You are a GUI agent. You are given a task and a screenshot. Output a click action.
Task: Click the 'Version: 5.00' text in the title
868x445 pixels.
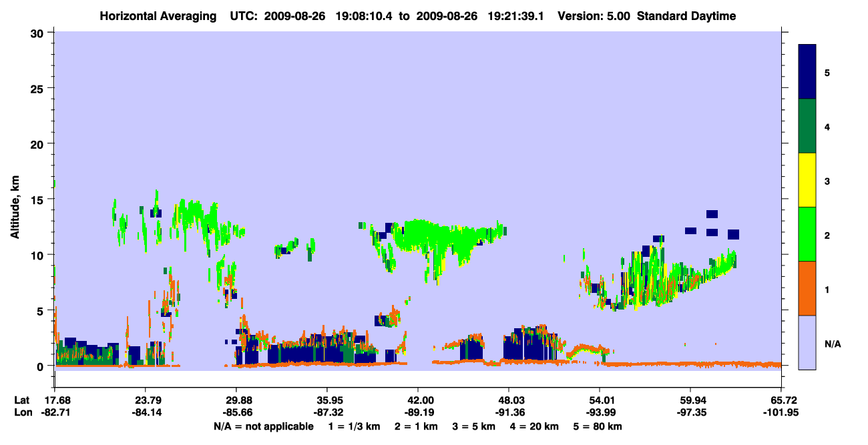point(594,16)
